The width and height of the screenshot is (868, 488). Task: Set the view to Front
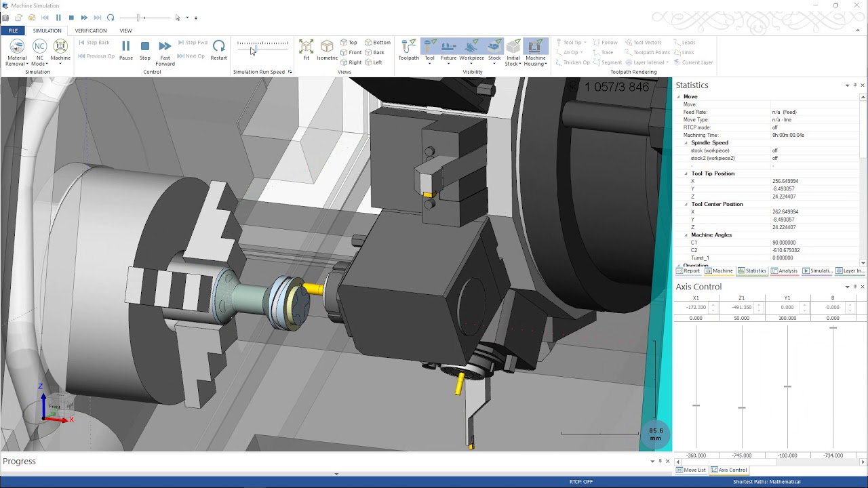point(351,52)
